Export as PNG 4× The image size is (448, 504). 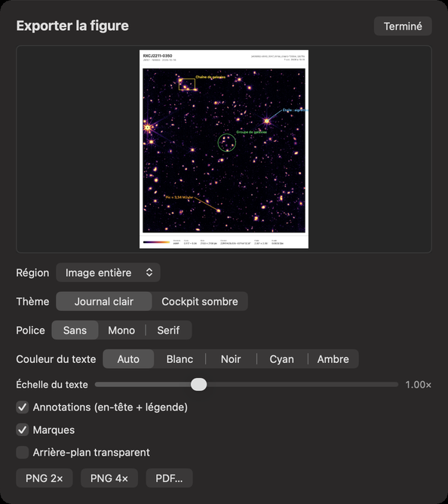click(x=109, y=478)
